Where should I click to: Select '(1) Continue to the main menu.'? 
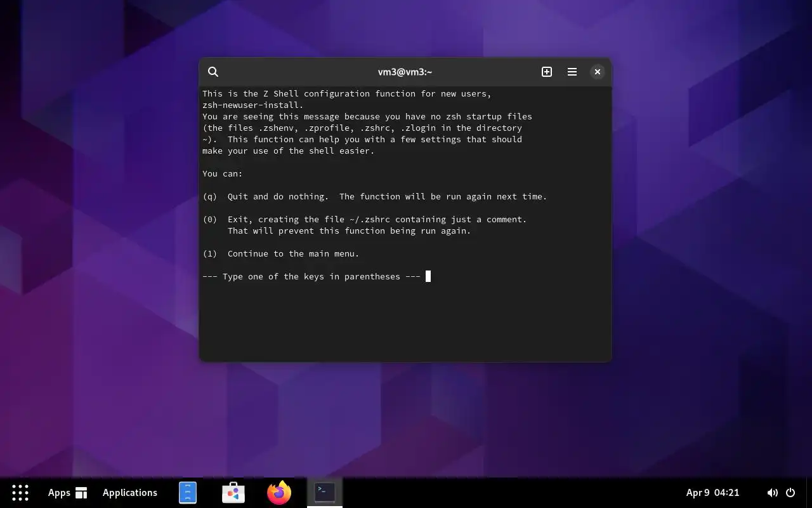coord(281,253)
